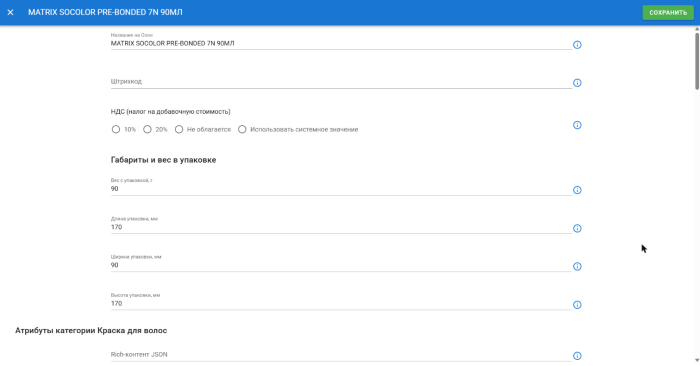This screenshot has width=700, height=366.
Task: Show info for Название на Озон field
Action: 577,45
